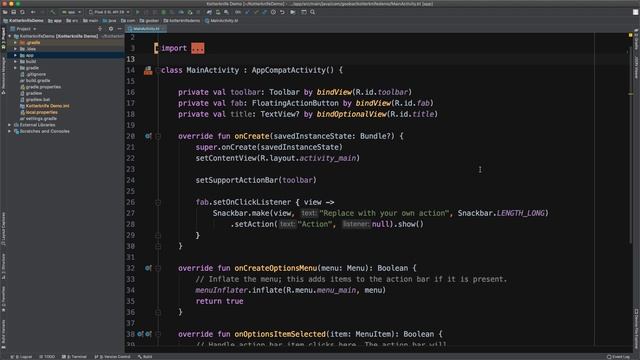Expand the .gradle folder
The height and width of the screenshot is (360, 640).
click(x=16, y=42)
